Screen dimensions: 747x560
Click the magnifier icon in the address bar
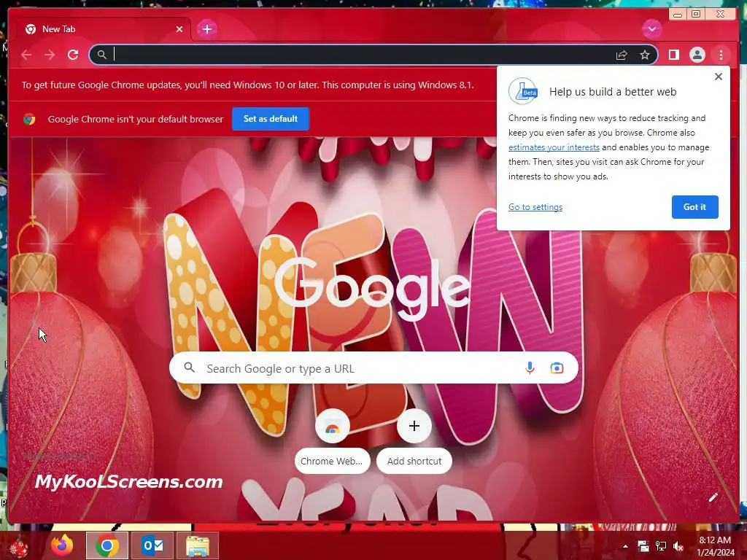[x=102, y=55]
